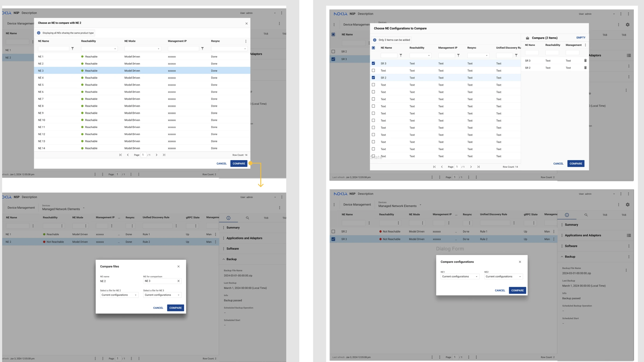
Task: Open NE1 Current configurations dropdown
Action: pos(460,277)
